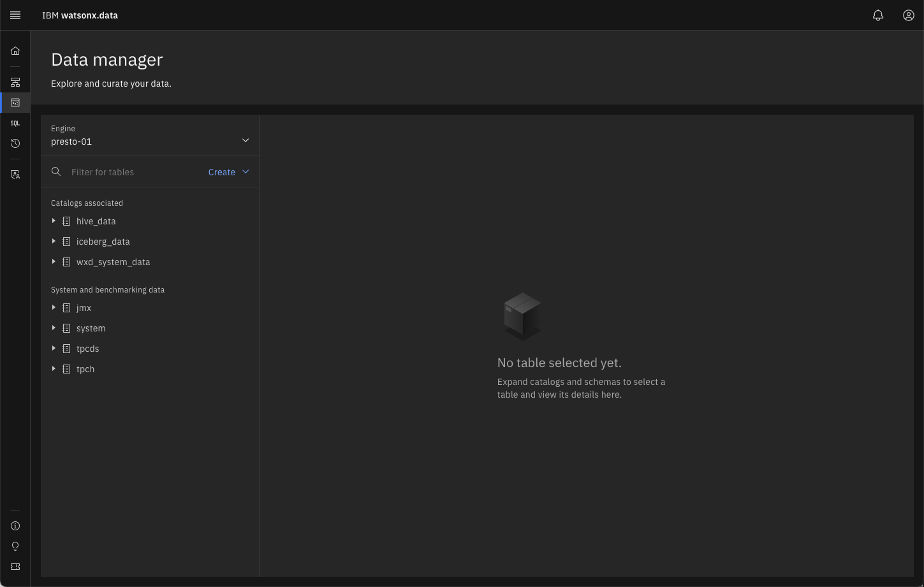
Task: Click wxd_system_data catalog icon
Action: point(66,262)
